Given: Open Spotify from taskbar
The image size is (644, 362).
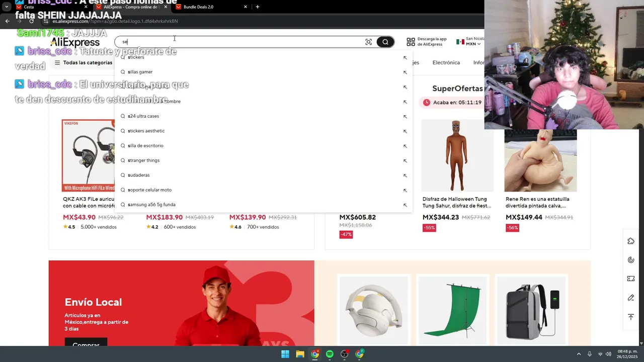Looking at the screenshot, I should [330, 354].
